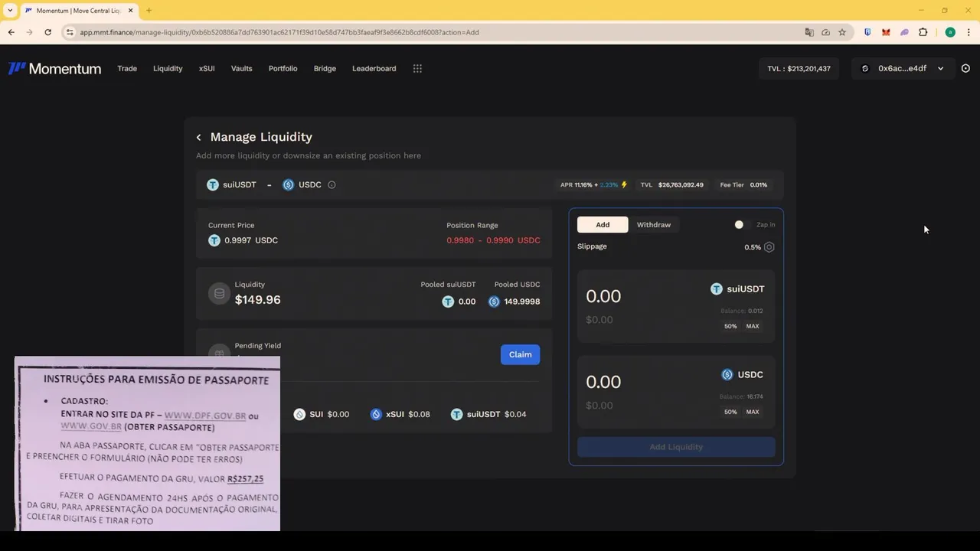
Task: Open the Chrome profile avatar
Action: (950, 32)
